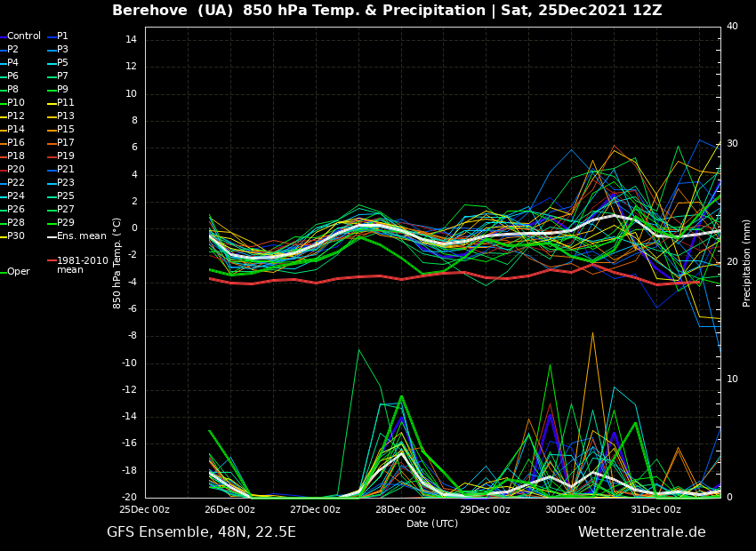756x551 pixels.
Task: Select the P21 legend entry
Action: click(66, 170)
